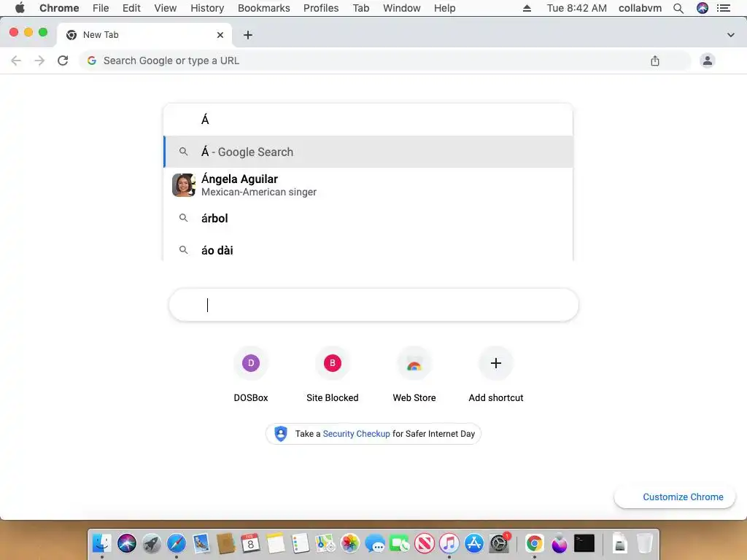
Task: Open the Profiles menu
Action: pos(321,8)
